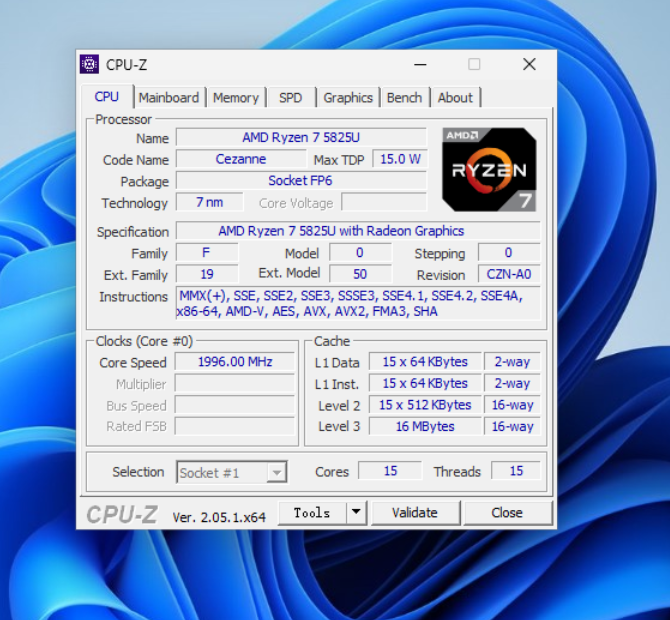
Task: Click the Family value F
Action: pos(207,253)
